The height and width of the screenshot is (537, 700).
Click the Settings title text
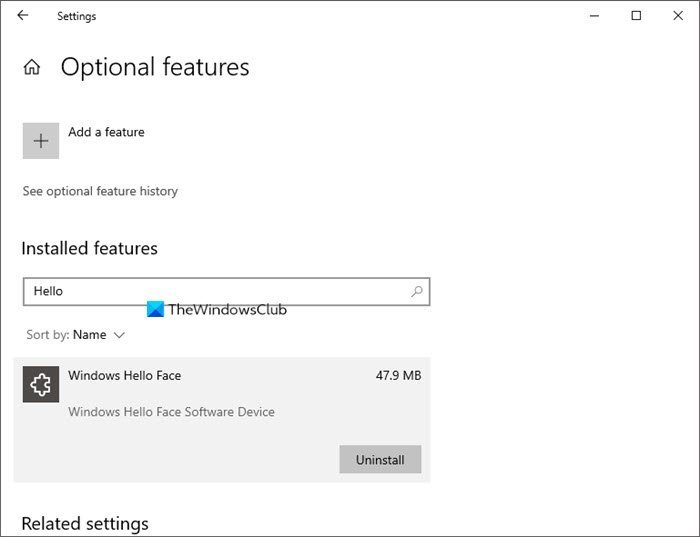click(x=76, y=16)
